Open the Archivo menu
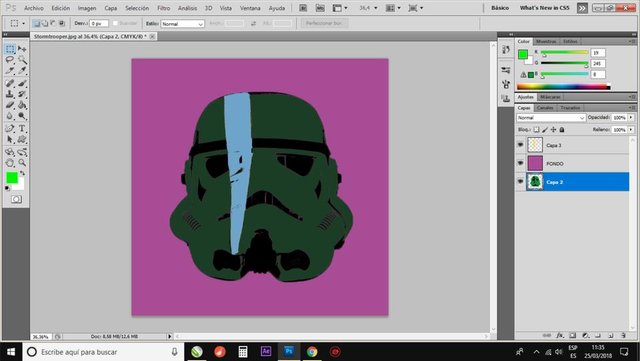 [34, 8]
